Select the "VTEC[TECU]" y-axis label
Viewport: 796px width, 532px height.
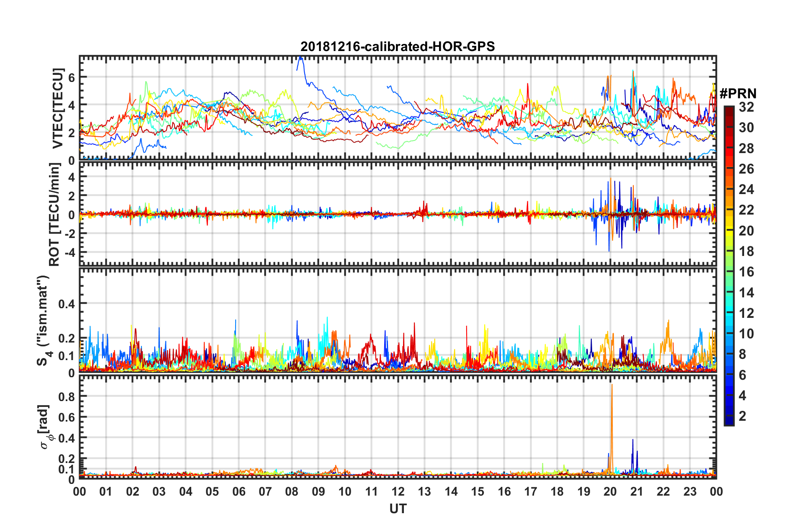click(x=57, y=108)
